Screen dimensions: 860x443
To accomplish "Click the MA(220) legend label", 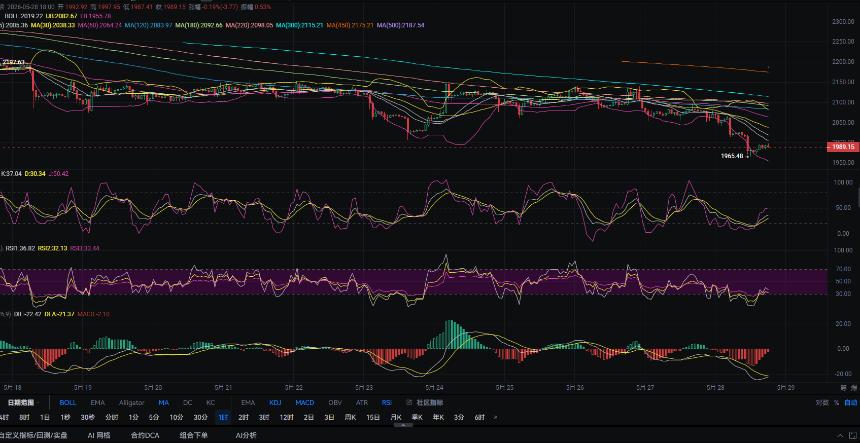I will click(x=249, y=25).
